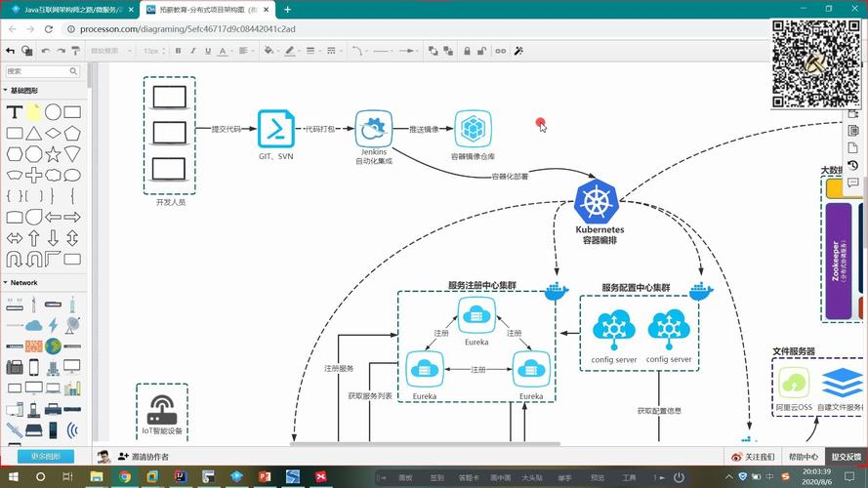Screen dimensions: 868x488
Task: Open the font family dropdown
Action: [110, 51]
